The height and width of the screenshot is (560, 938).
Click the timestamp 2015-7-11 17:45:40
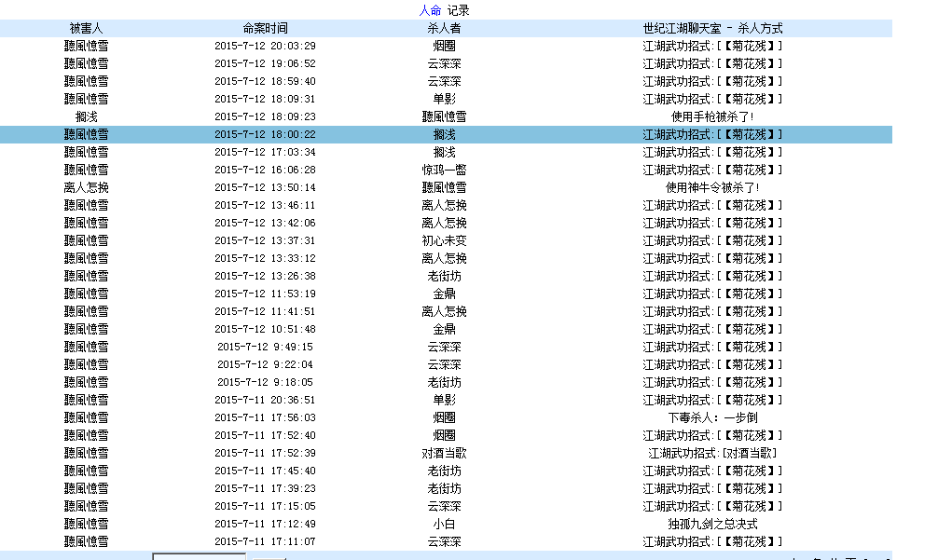[265, 471]
